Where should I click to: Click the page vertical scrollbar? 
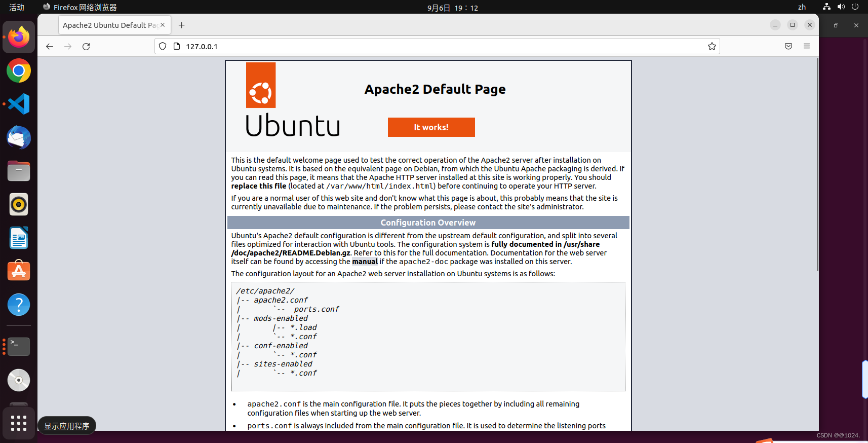coord(817,165)
